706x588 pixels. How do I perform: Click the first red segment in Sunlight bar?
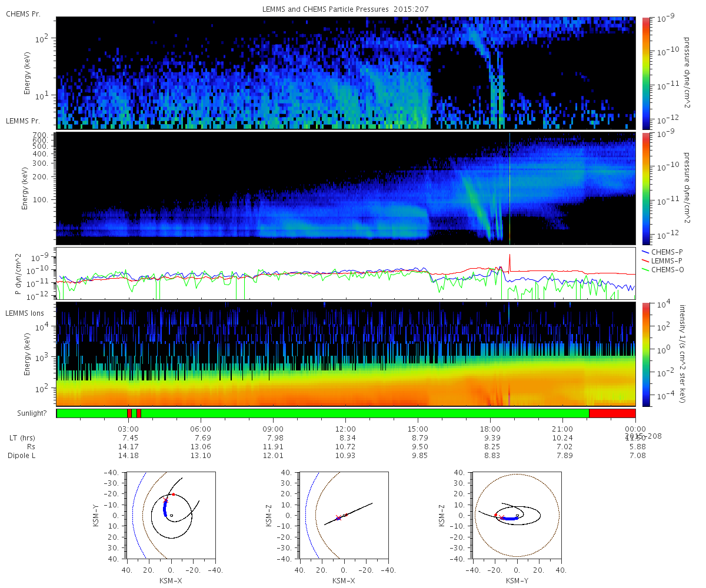pyautogui.click(x=129, y=413)
